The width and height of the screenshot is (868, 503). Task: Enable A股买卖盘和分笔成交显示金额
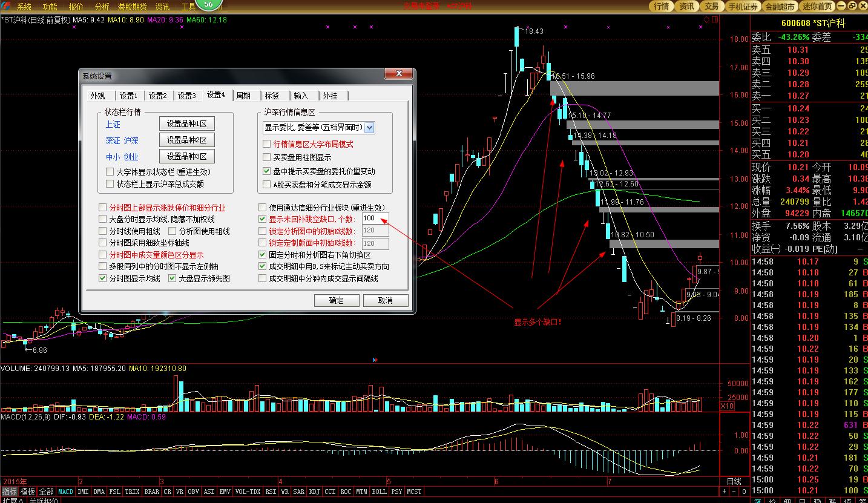click(266, 185)
